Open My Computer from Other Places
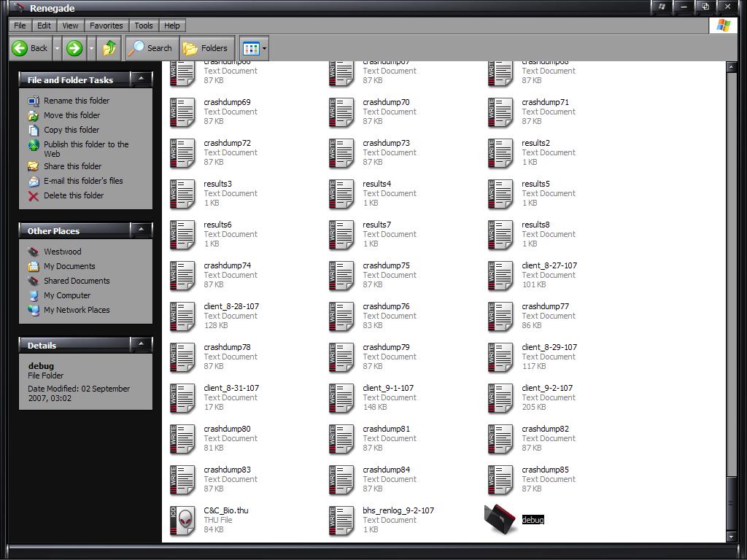The width and height of the screenshot is (747, 560). [66, 295]
